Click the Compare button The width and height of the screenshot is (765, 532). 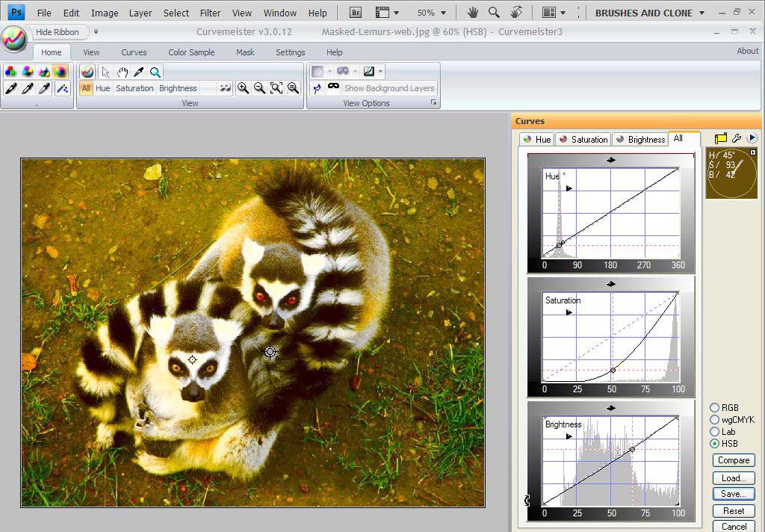click(x=734, y=460)
